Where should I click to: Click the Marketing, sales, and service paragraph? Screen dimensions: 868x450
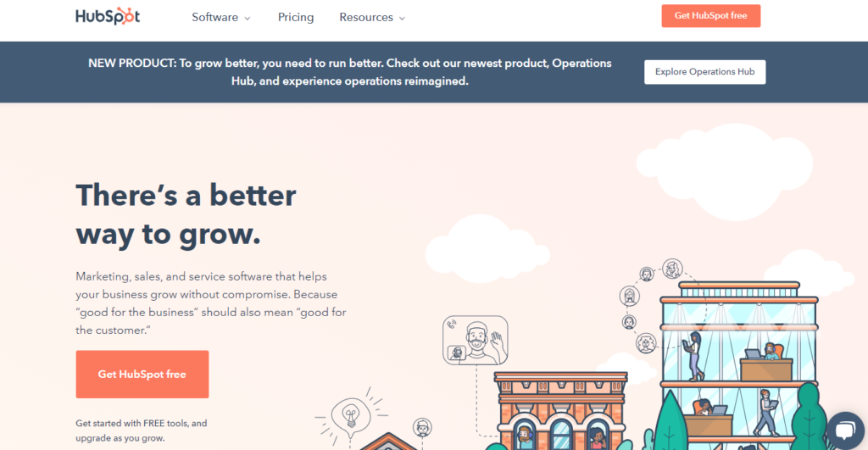click(211, 303)
